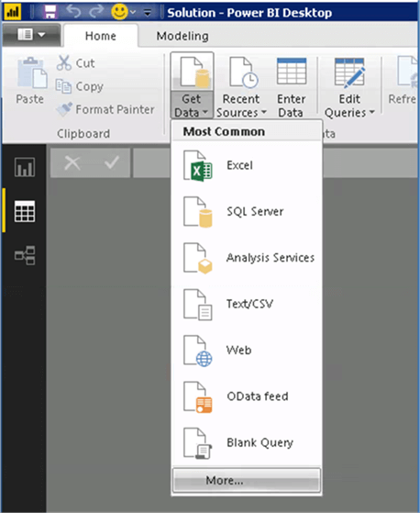Switch to the Home ribbon tab
The height and width of the screenshot is (513, 420).
(100, 36)
